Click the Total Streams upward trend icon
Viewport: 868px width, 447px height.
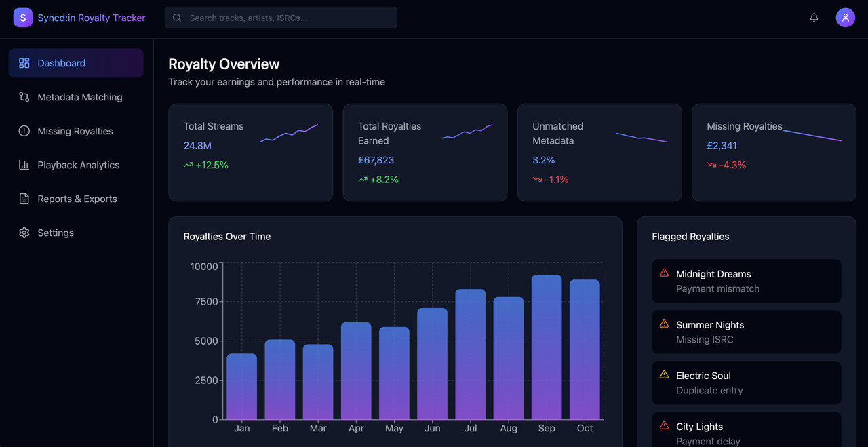pyautogui.click(x=189, y=165)
